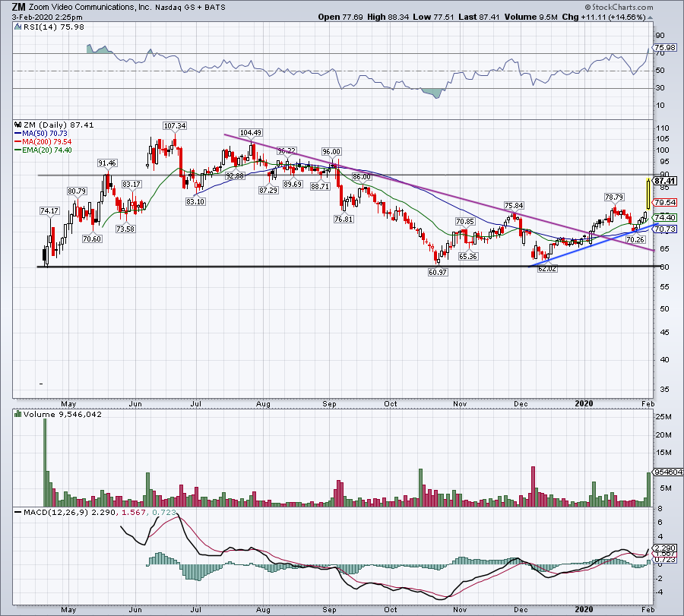The width and height of the screenshot is (684, 616).
Task: Click the 80.79 price label
Action: [77, 191]
